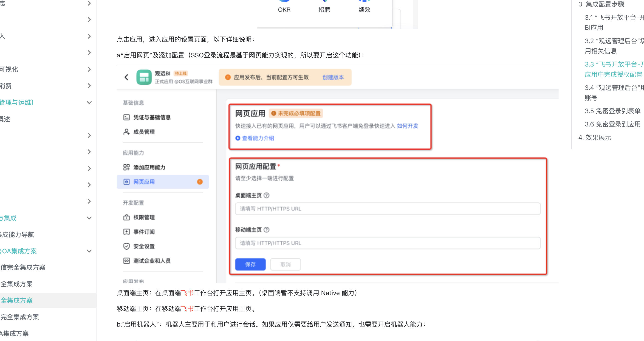The width and height of the screenshot is (644, 341).
Task: Go to highlighted section 3.3 in contents
Action: pos(614,69)
